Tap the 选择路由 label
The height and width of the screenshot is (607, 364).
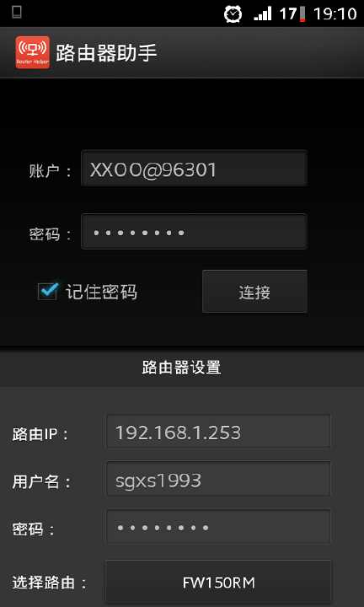tap(50, 583)
